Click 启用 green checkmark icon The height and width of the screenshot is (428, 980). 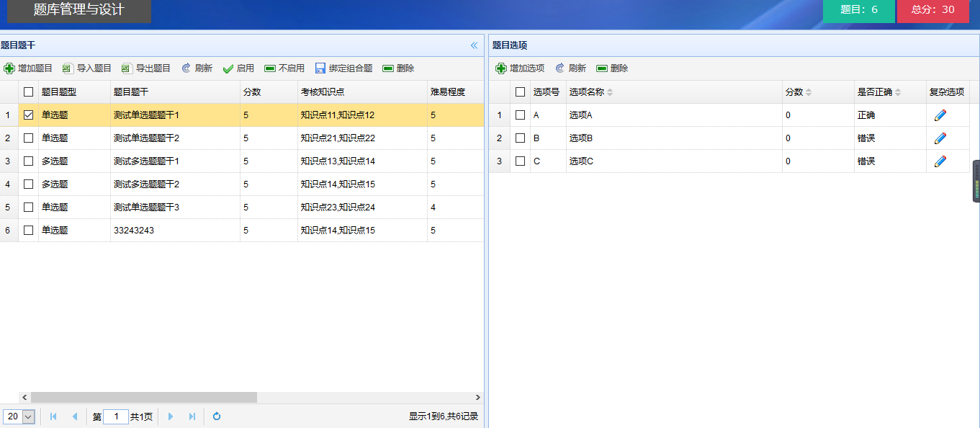tap(228, 68)
